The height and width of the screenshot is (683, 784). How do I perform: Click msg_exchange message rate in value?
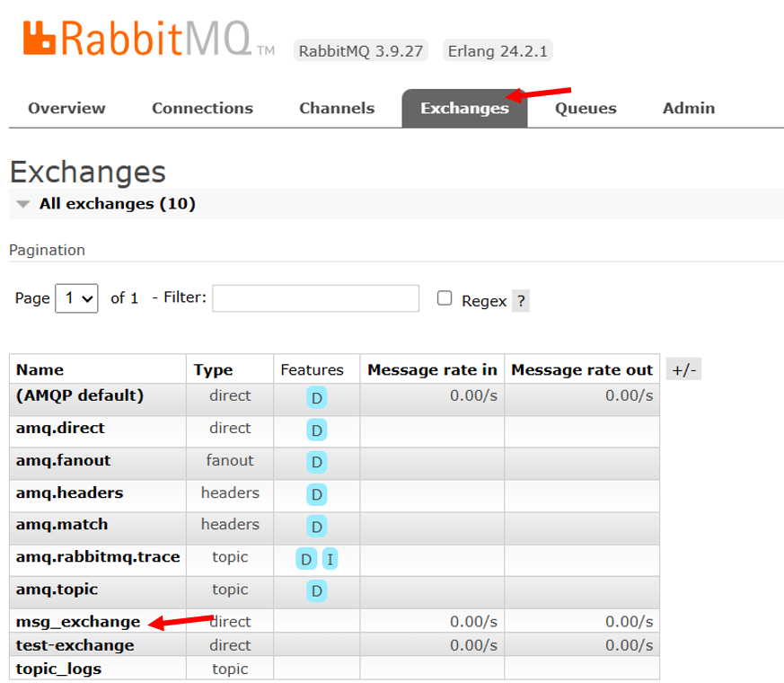473,622
